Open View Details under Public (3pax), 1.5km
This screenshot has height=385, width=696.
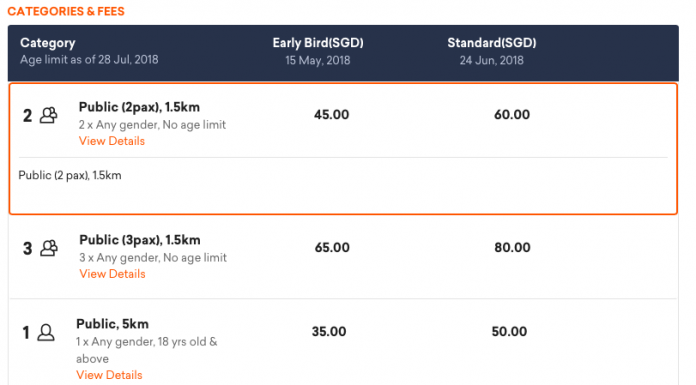pyautogui.click(x=112, y=274)
